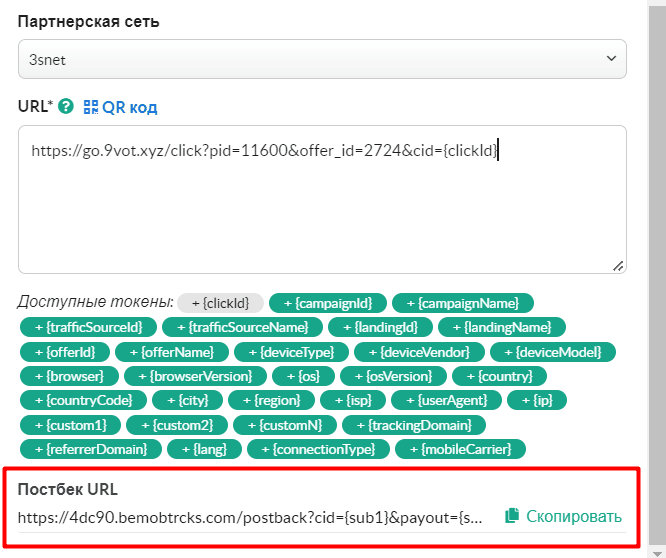Image resolution: width=666 pixels, height=558 pixels.
Task: Click the green URL help question icon
Action: tap(66, 106)
